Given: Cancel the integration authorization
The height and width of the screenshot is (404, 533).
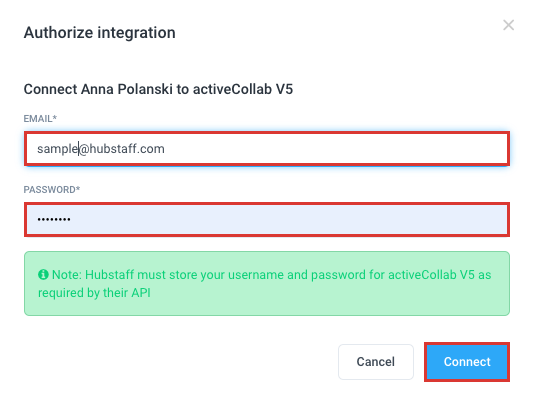Looking at the screenshot, I should pyautogui.click(x=376, y=362).
